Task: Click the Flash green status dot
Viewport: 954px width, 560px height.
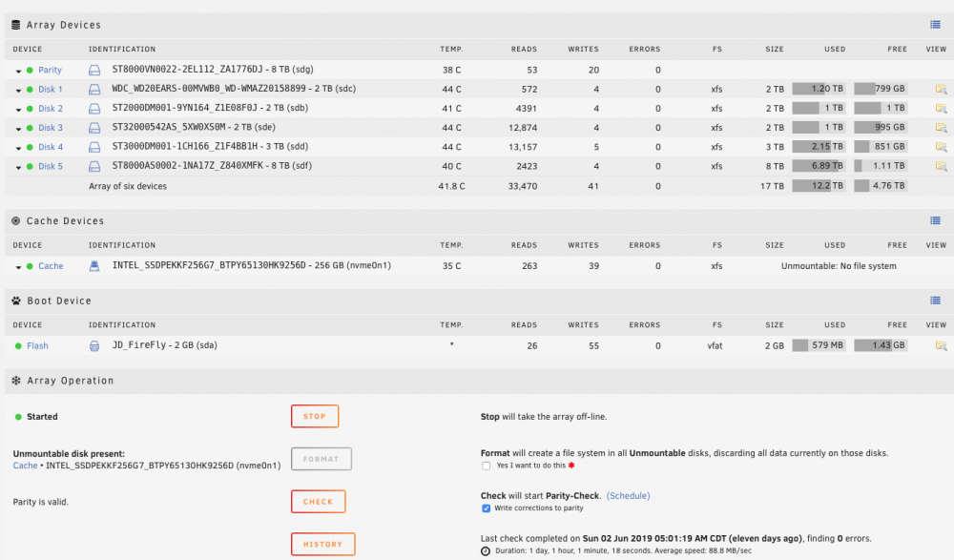Action: (x=18, y=345)
